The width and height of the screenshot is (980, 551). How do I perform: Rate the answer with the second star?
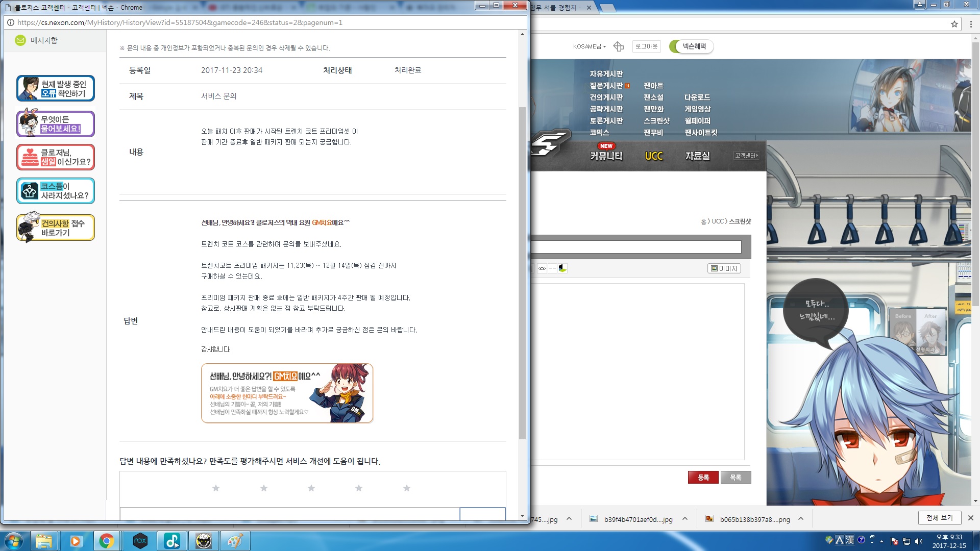(264, 488)
